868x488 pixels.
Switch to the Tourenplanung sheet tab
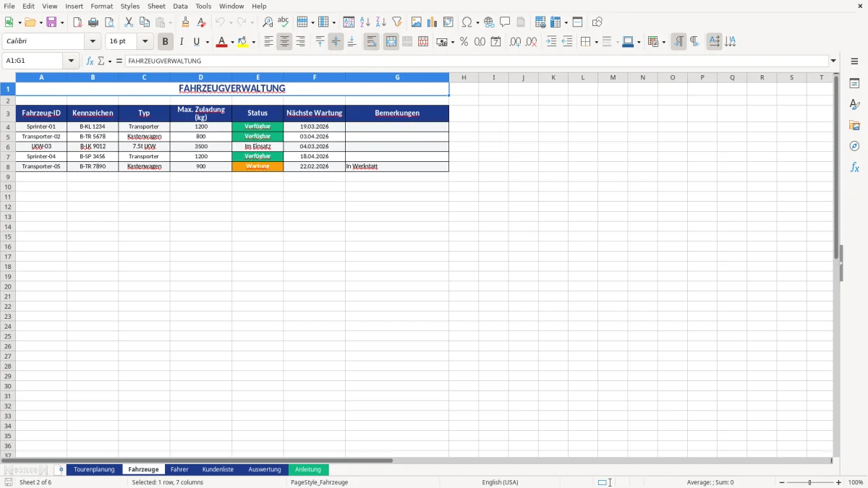tap(94, 469)
